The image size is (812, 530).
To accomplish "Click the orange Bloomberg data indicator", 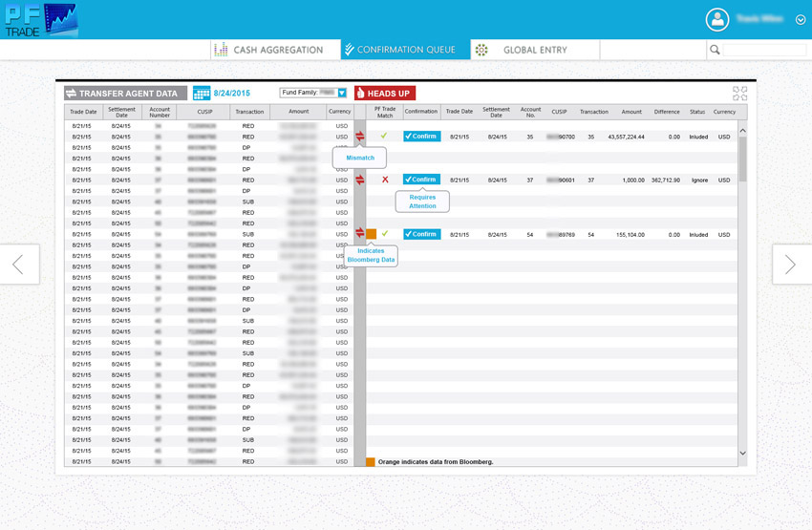I will (x=372, y=234).
